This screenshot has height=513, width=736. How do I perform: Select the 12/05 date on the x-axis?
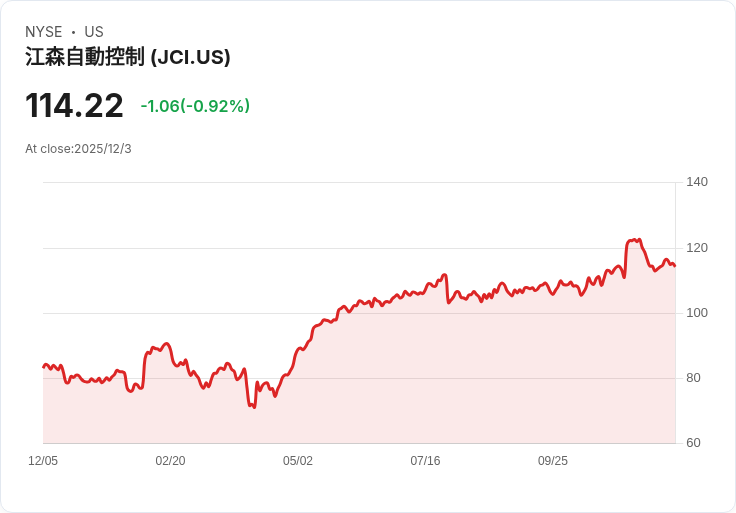pyautogui.click(x=43, y=461)
